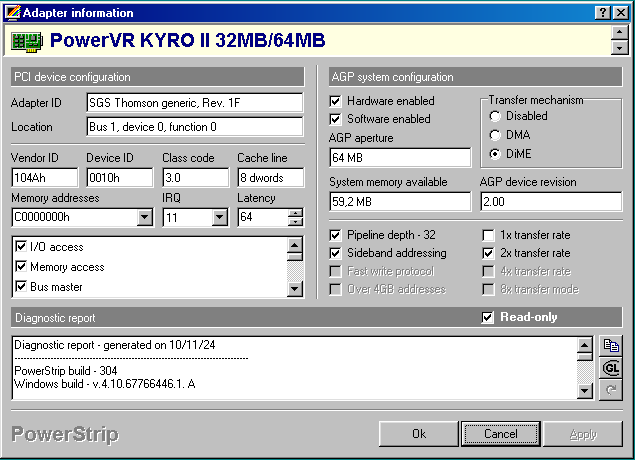Click the Cancel button
Viewport: 635px width, 460px height.
click(x=501, y=434)
